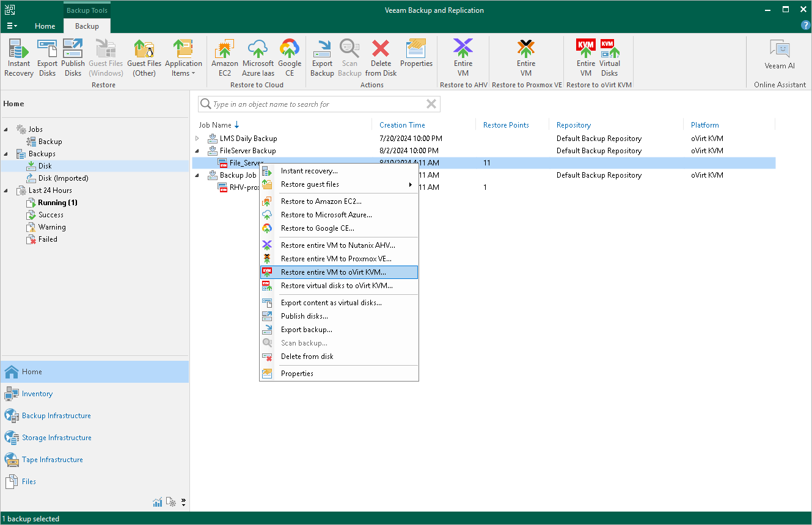Image resolution: width=812 pixels, height=525 pixels.
Task: Sort by Creation Time column
Action: click(402, 125)
